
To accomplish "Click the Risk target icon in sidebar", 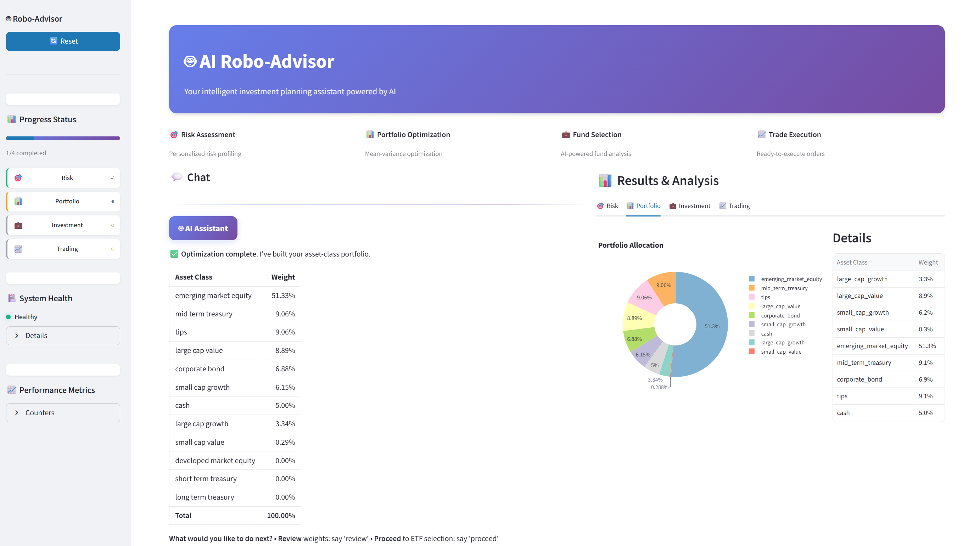I will tap(18, 178).
